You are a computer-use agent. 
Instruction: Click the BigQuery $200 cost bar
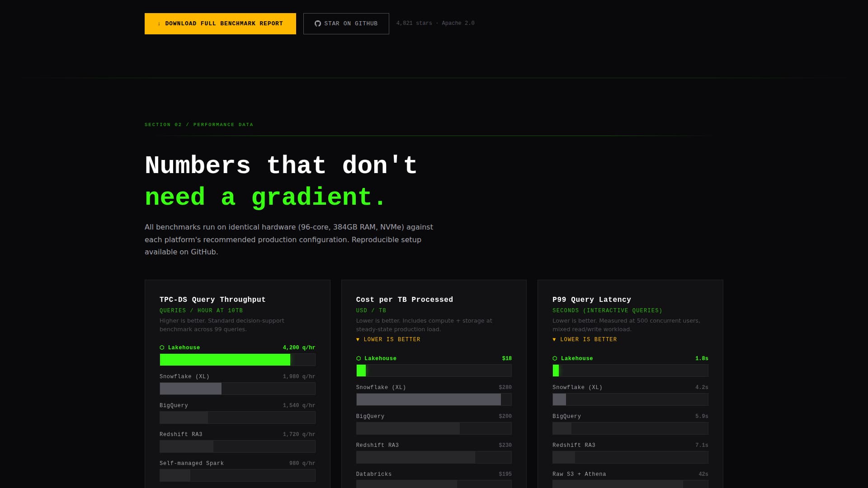click(x=408, y=428)
